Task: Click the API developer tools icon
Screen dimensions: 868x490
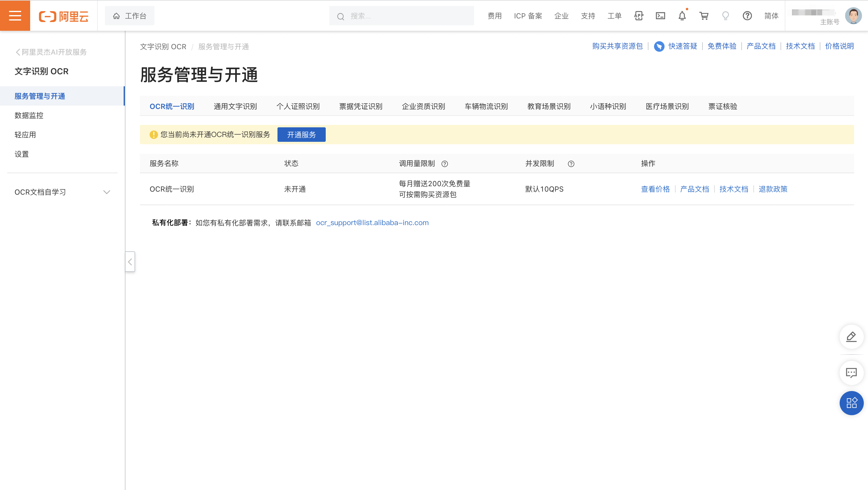Action: pyautogui.click(x=638, y=16)
